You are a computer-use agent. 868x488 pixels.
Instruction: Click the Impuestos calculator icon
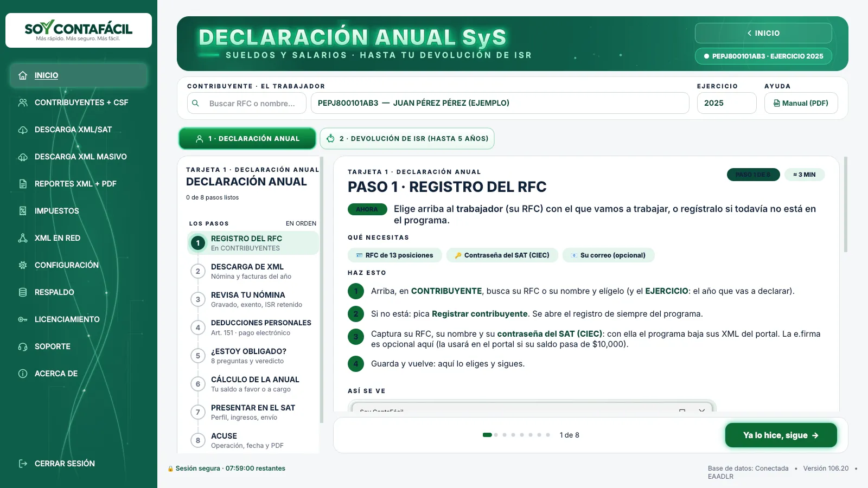[x=23, y=211]
